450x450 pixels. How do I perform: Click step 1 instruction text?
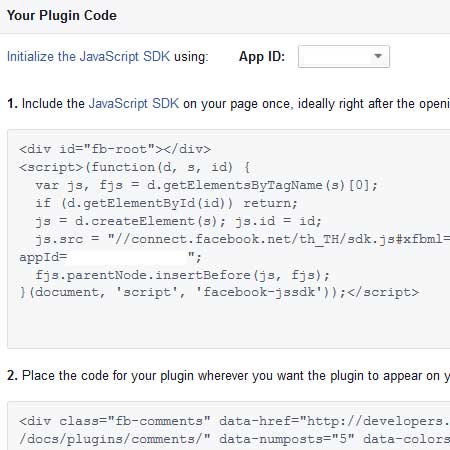[x=229, y=104]
